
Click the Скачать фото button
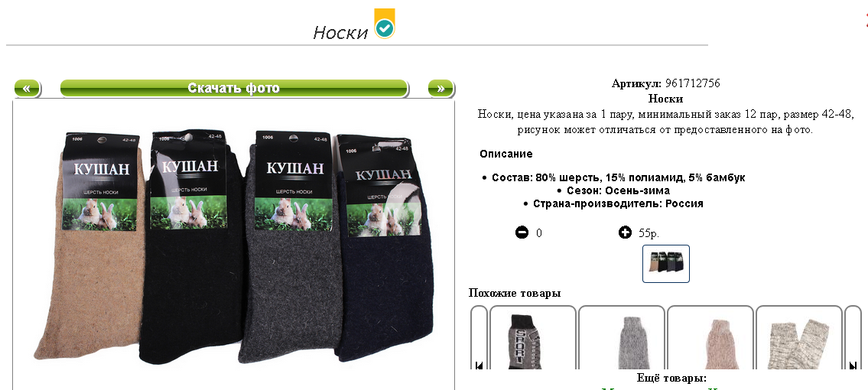click(x=233, y=89)
